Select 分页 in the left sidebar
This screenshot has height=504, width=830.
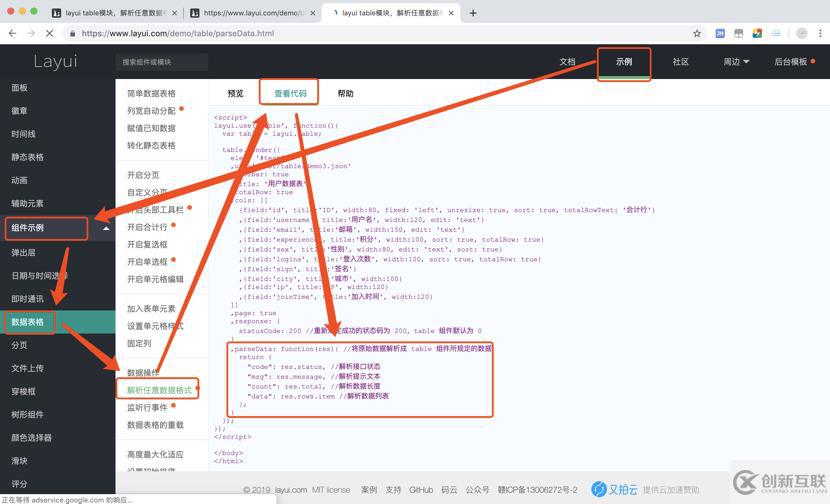[20, 345]
